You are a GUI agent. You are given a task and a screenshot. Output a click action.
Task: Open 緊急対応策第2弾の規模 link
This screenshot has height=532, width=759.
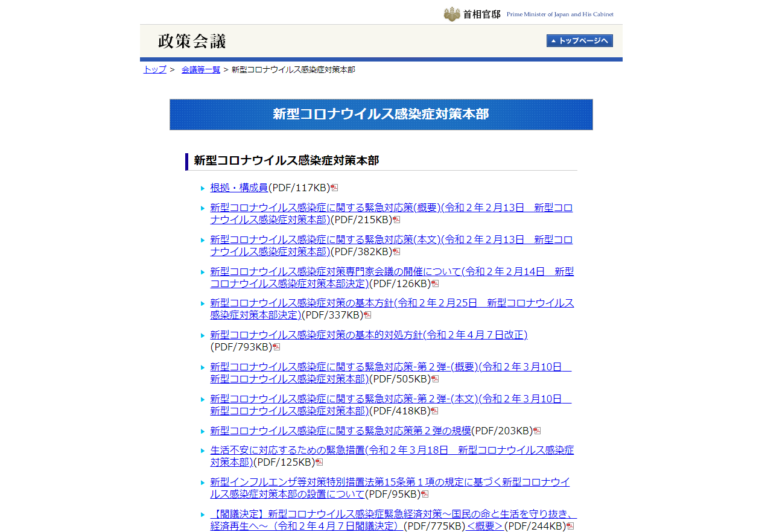tap(340, 431)
